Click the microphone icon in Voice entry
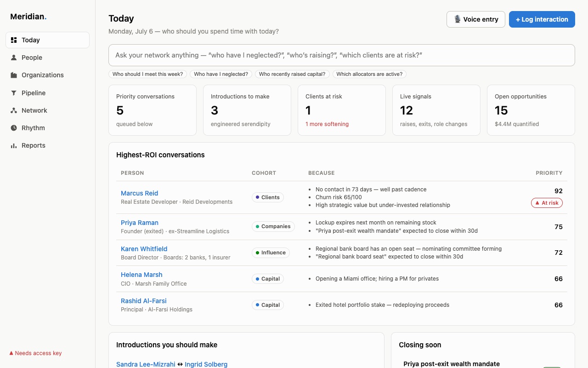Image resolution: width=588 pixels, height=368 pixels. point(457,19)
